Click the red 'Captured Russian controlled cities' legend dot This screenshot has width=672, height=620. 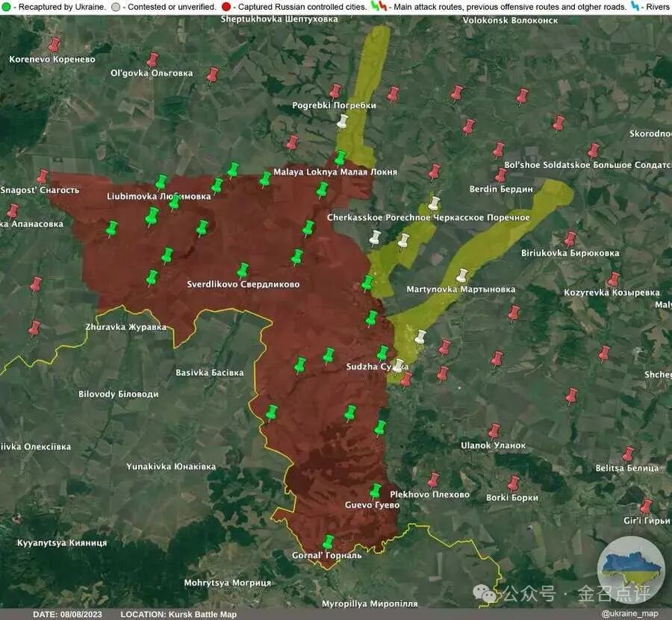coord(226,7)
